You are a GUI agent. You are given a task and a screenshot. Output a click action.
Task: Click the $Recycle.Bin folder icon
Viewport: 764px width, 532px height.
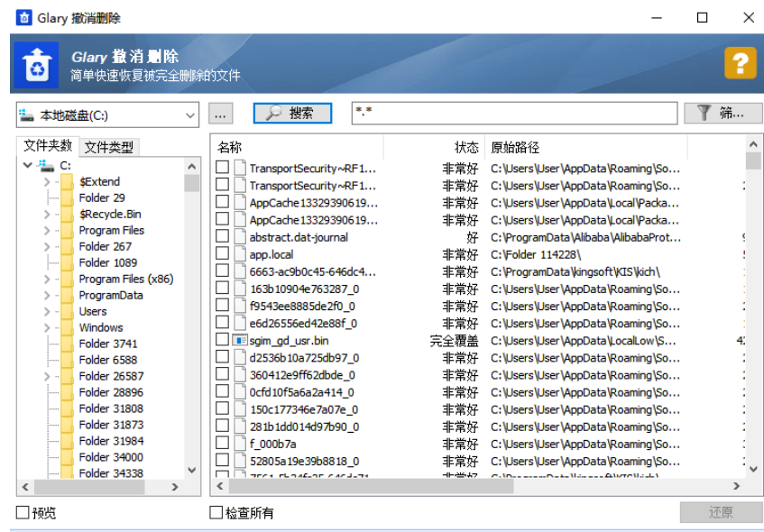tap(67, 214)
